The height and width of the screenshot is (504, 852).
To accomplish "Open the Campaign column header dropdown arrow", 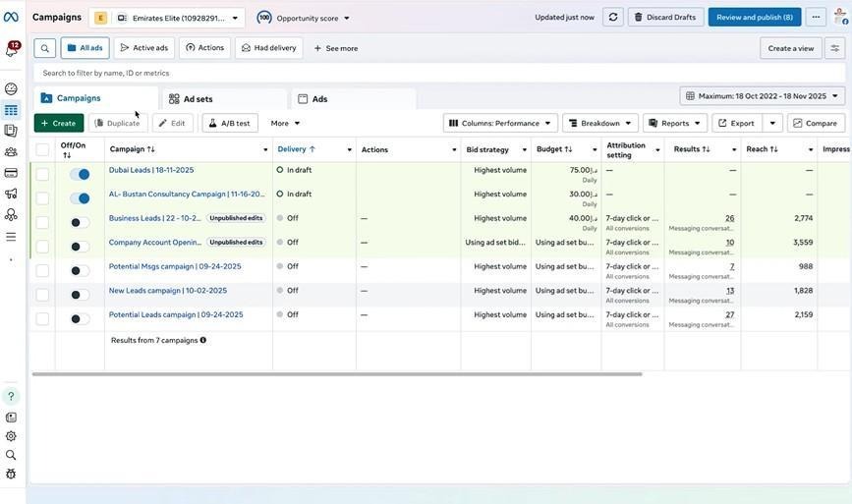I will pyautogui.click(x=265, y=149).
